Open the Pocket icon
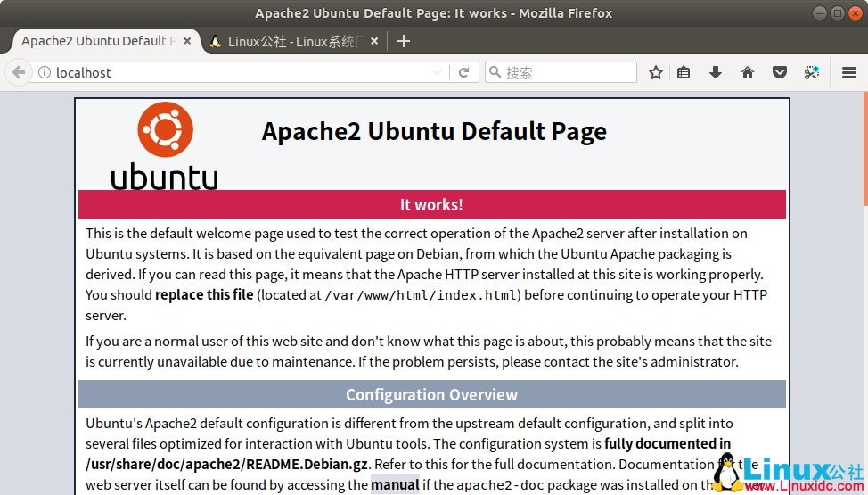The height and width of the screenshot is (495, 868). click(780, 72)
